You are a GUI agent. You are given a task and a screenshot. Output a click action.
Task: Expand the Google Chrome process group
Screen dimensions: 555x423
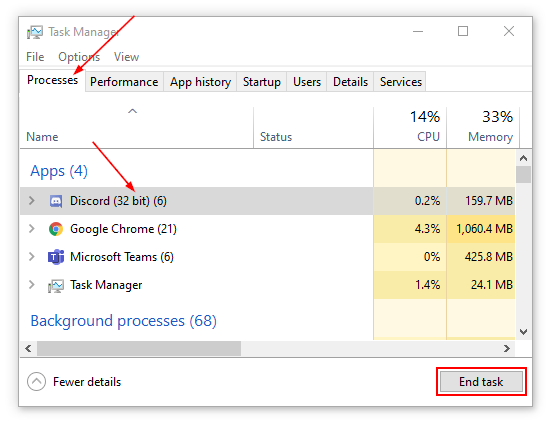coord(32,229)
